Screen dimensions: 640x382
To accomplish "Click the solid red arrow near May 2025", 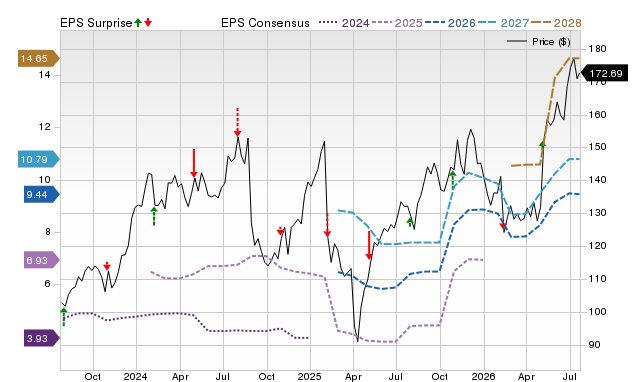I will [369, 245].
